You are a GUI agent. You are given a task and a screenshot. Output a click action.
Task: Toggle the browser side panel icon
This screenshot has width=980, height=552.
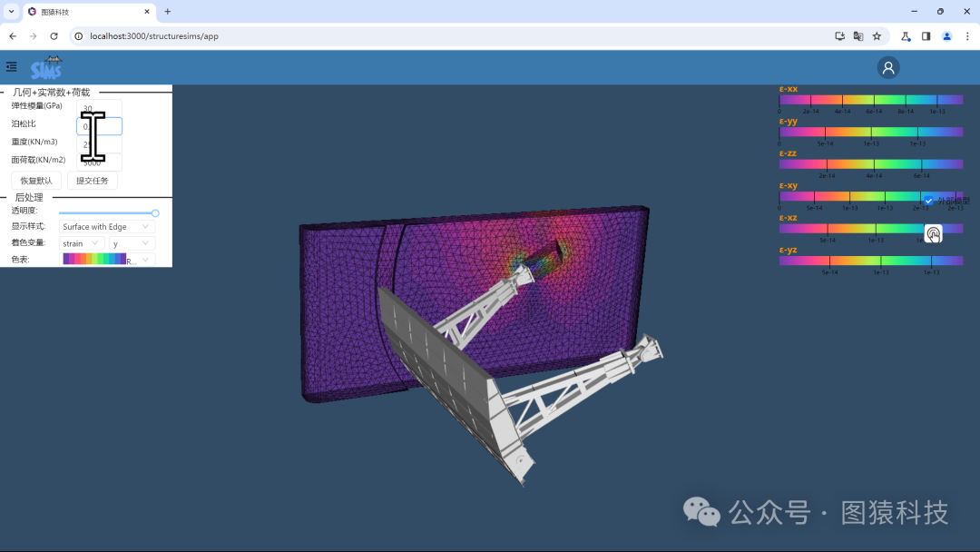926,36
